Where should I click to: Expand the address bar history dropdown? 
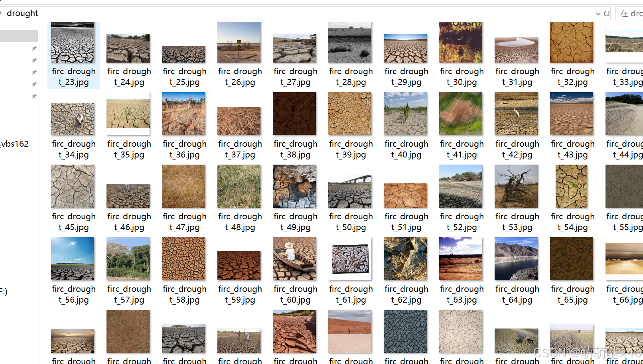pyautogui.click(x=598, y=14)
